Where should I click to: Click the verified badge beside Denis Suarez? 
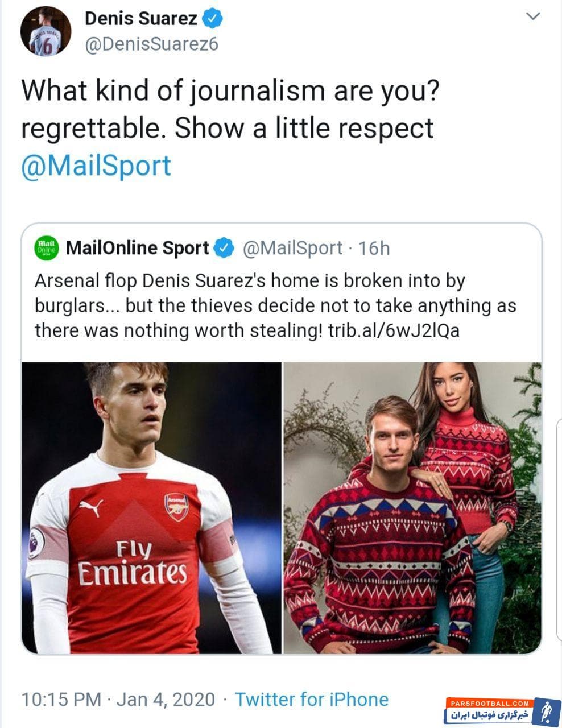pyautogui.click(x=213, y=19)
